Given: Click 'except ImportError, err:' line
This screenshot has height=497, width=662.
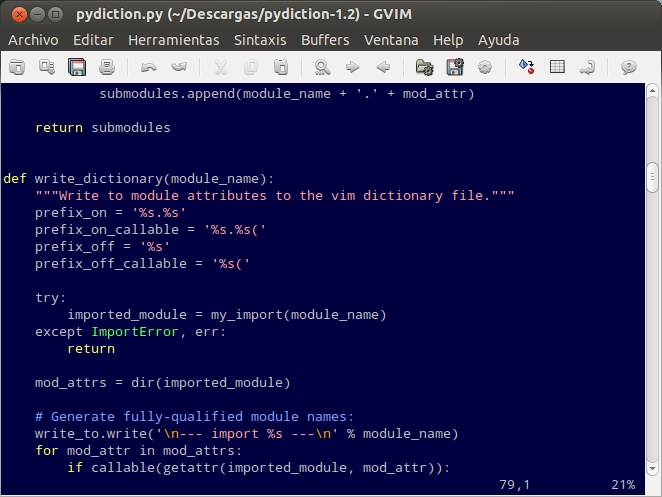Looking at the screenshot, I should point(130,332).
